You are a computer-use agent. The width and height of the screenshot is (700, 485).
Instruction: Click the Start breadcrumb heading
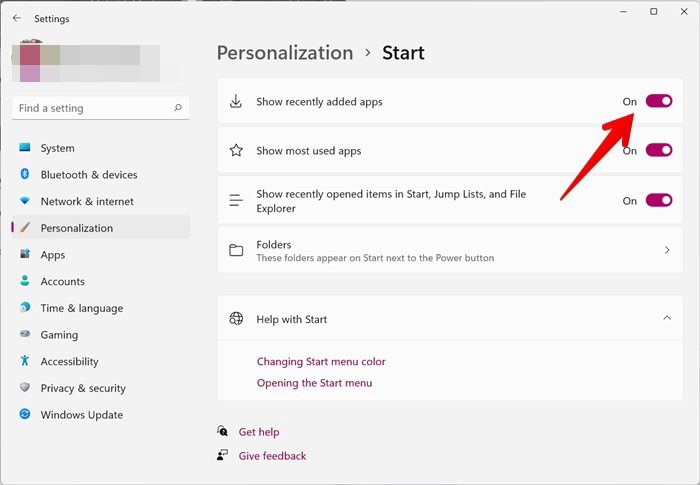403,53
